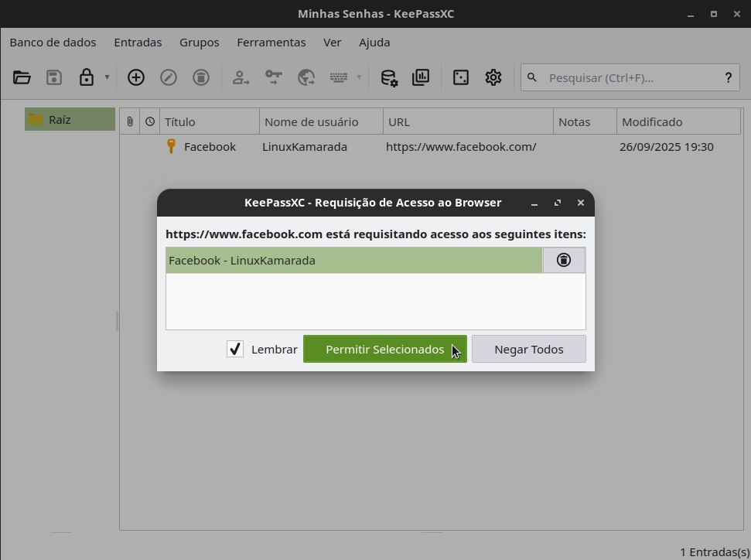751x560 pixels.
Task: Sort entries by Modificado column
Action: pyautogui.click(x=678, y=121)
